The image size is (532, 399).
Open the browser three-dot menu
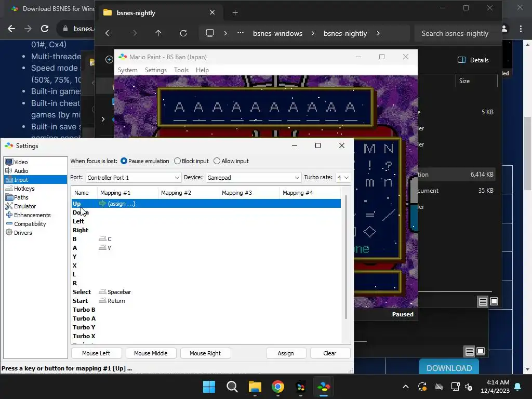[x=521, y=29]
